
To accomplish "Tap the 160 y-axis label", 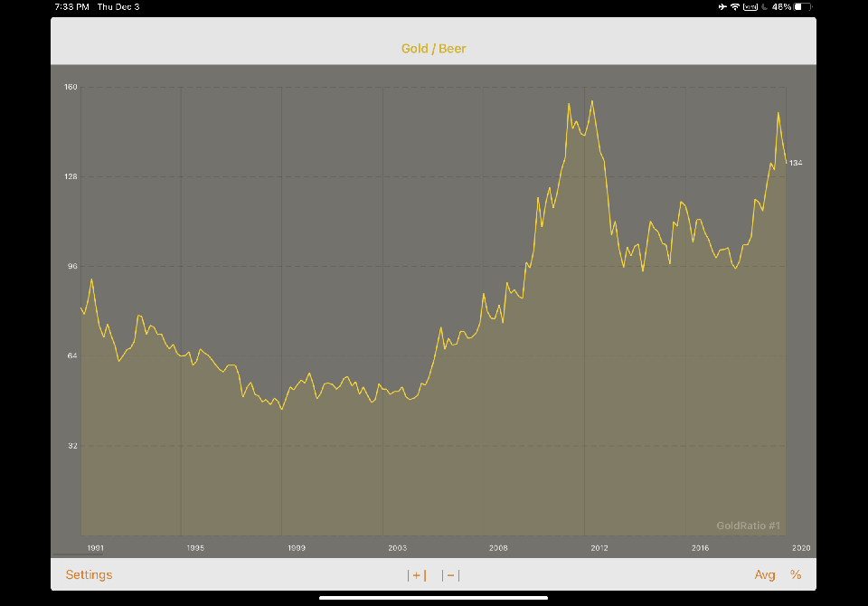I will pos(71,87).
